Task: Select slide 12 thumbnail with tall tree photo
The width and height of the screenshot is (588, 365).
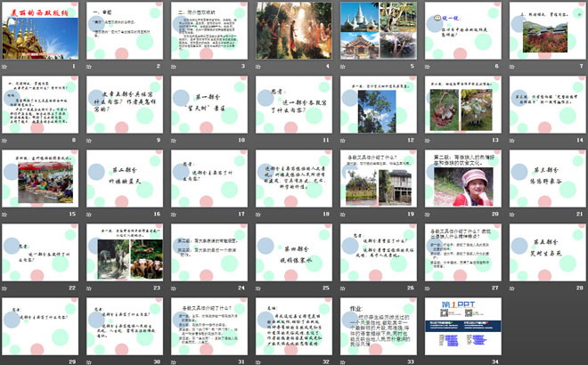Action: (x=379, y=104)
